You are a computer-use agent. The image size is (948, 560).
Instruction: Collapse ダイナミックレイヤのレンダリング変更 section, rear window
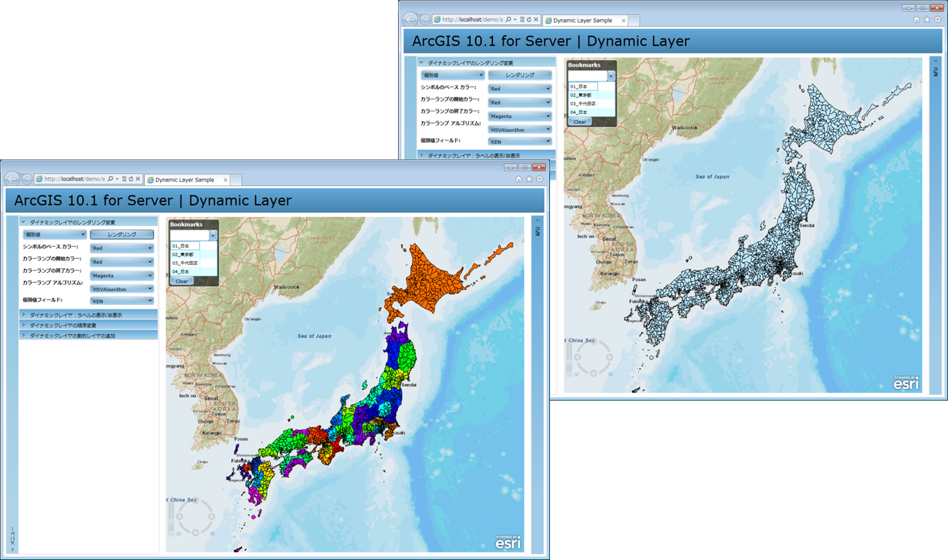point(487,63)
